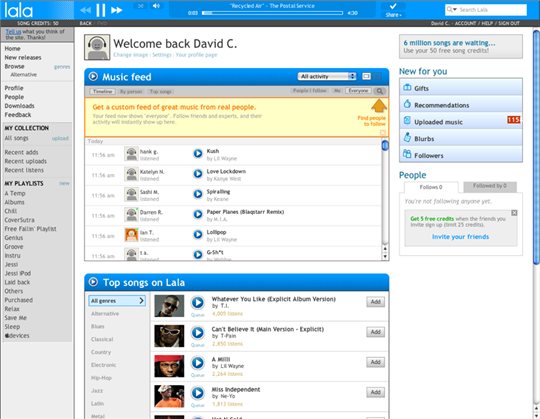
Task: Play Kush by Lil Wayne
Action: [x=198, y=154]
